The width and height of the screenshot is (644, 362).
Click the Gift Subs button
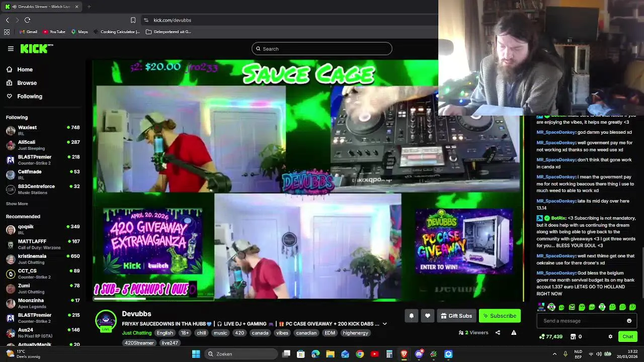click(456, 316)
